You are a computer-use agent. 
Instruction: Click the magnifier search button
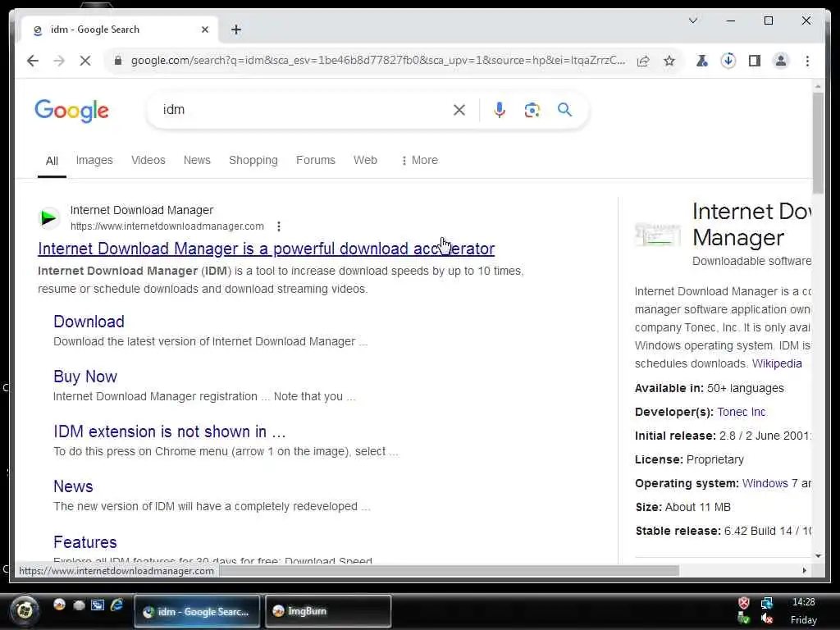click(x=564, y=110)
